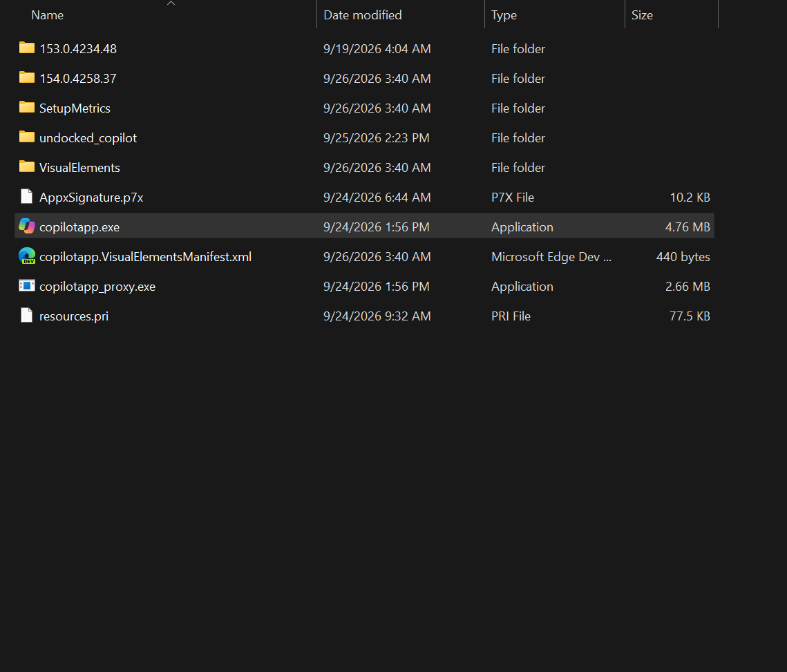Select the copilotapp.exe file name
Viewport: 787px width, 672px height.
[x=79, y=227]
